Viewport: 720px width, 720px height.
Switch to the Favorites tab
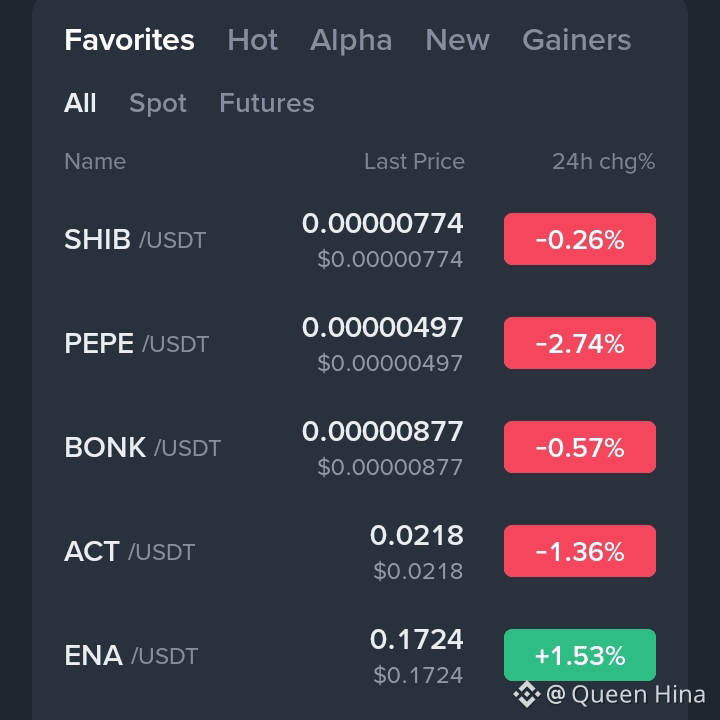[129, 40]
